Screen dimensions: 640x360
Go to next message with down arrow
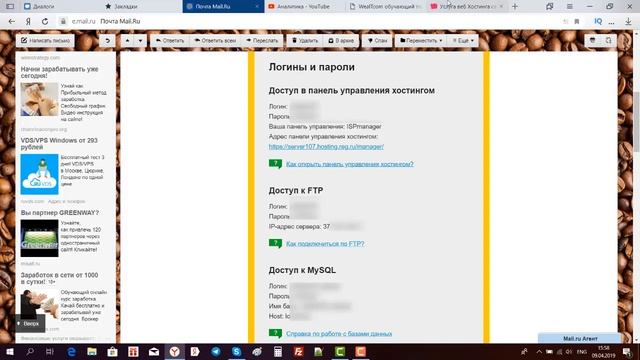pos(140,40)
